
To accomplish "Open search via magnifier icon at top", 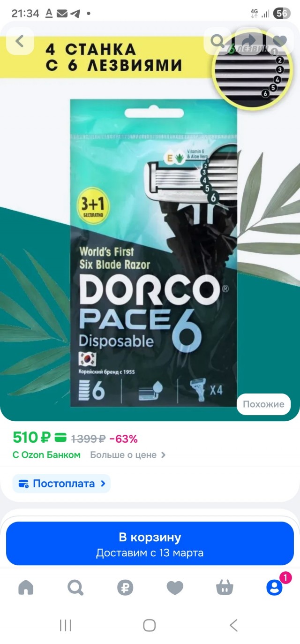I will pyautogui.click(x=217, y=41).
